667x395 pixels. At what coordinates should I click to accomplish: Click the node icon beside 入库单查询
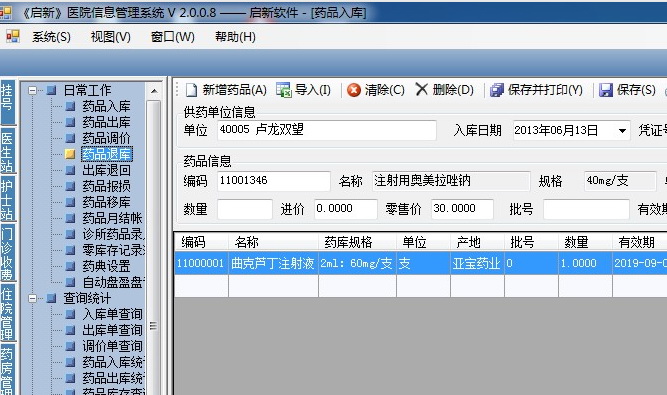(70, 314)
